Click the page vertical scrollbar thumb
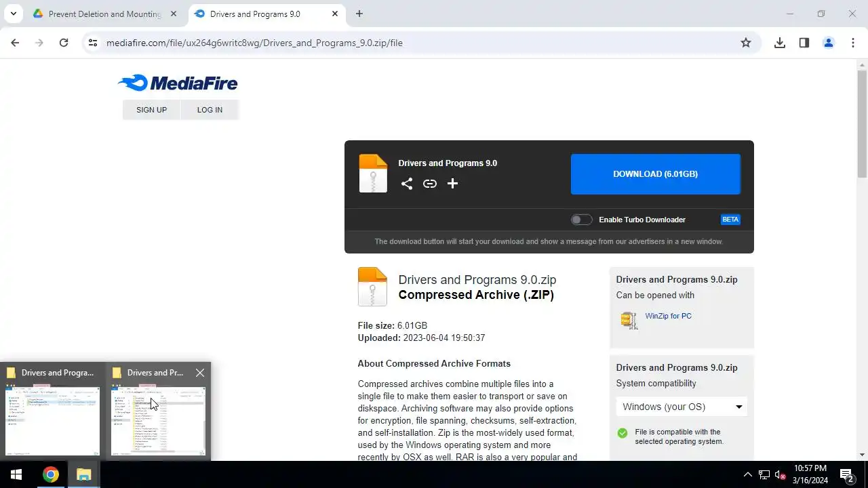This screenshot has width=868, height=488. pyautogui.click(x=862, y=123)
